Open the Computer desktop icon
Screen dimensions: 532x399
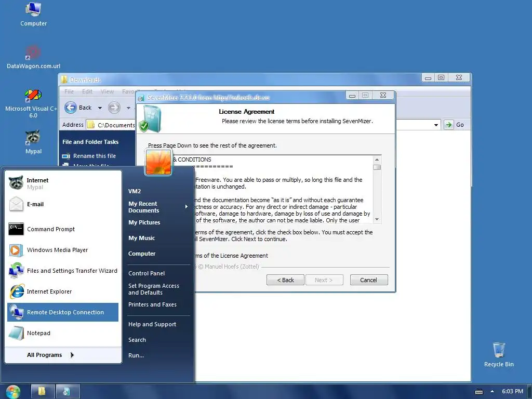coord(33,14)
